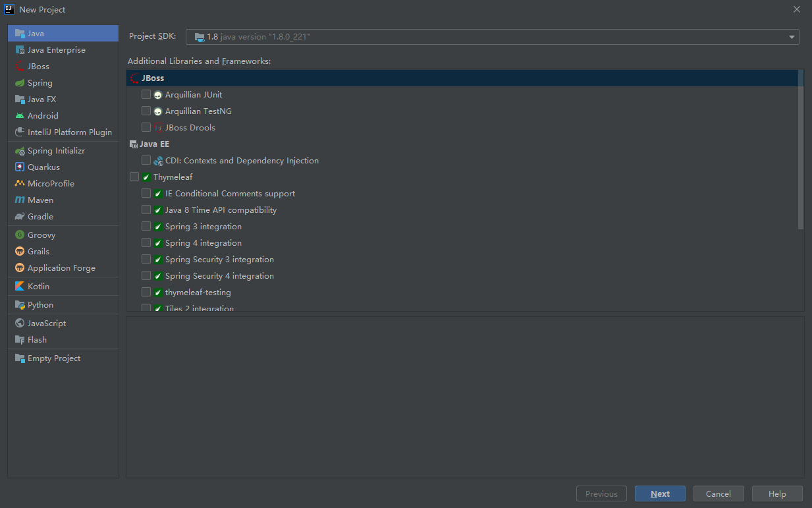The image size is (812, 508).
Task: Choose the Quarkus icon
Action: pyautogui.click(x=20, y=167)
